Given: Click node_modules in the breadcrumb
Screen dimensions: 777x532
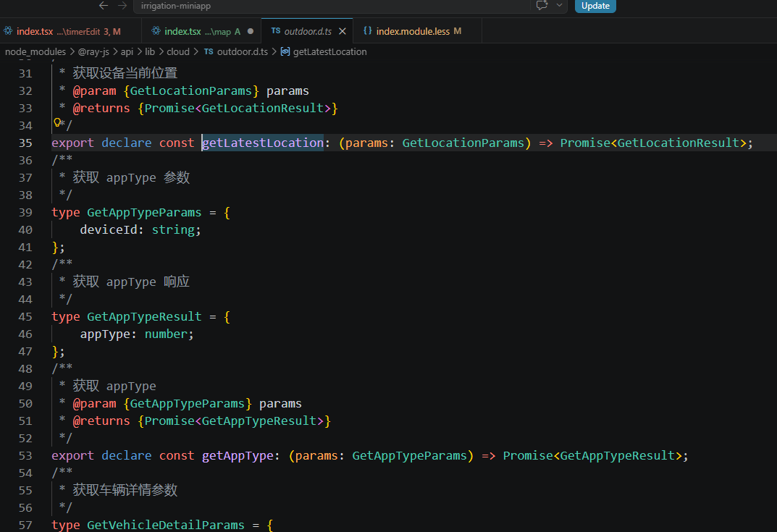Looking at the screenshot, I should point(35,52).
